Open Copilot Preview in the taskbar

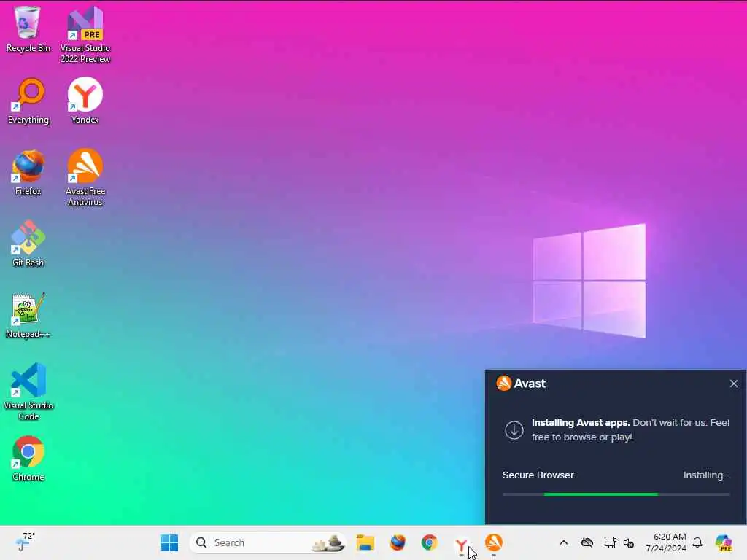724,542
